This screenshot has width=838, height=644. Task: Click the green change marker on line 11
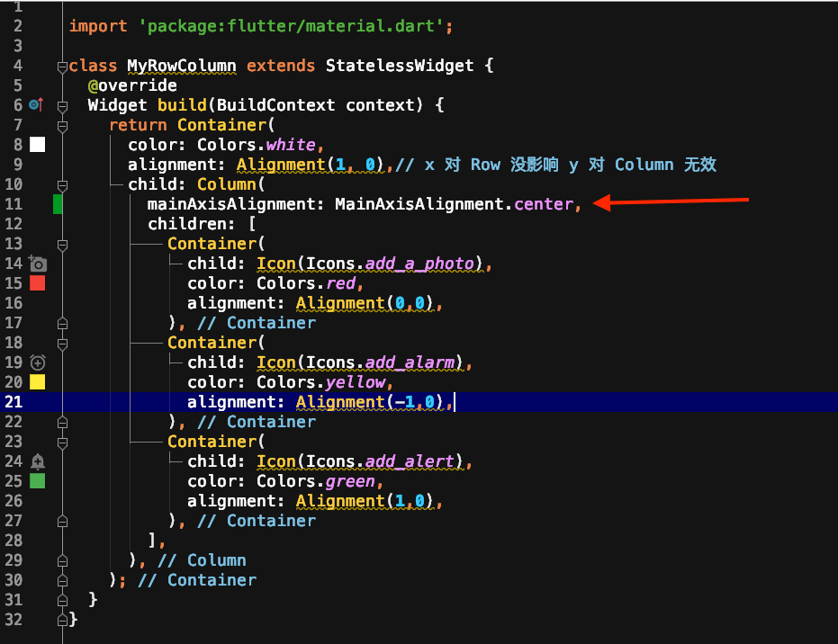[x=58, y=204]
